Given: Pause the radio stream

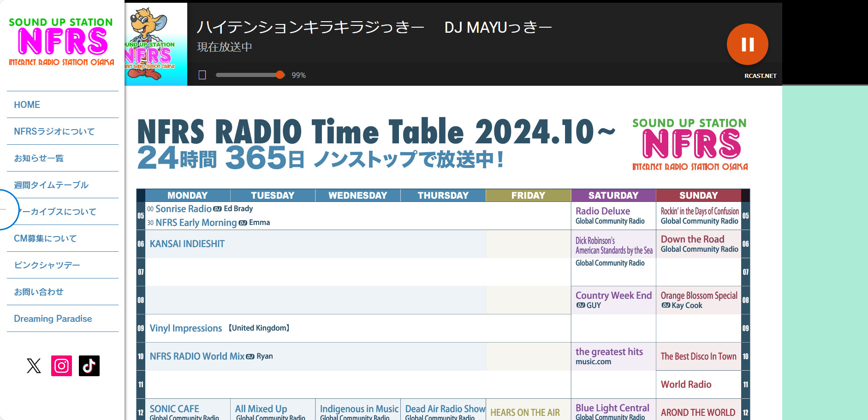Looking at the screenshot, I should [747, 44].
